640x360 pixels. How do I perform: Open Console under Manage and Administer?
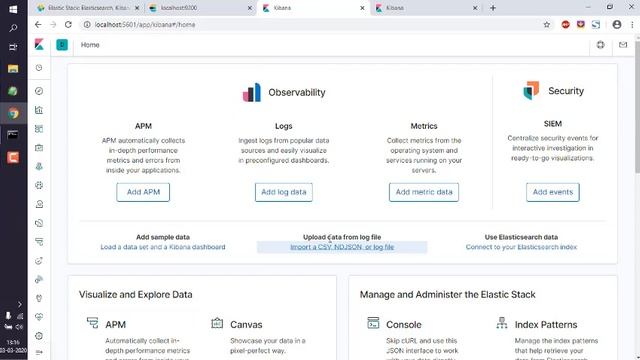(404, 324)
